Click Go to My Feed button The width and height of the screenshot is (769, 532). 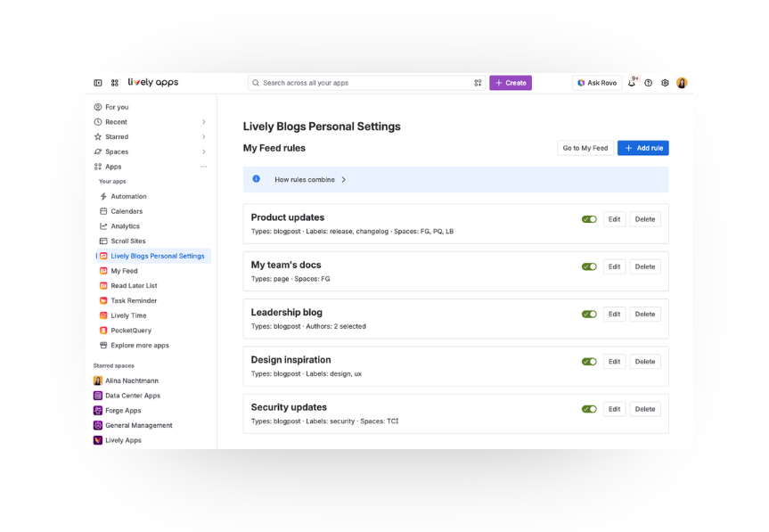coord(585,148)
